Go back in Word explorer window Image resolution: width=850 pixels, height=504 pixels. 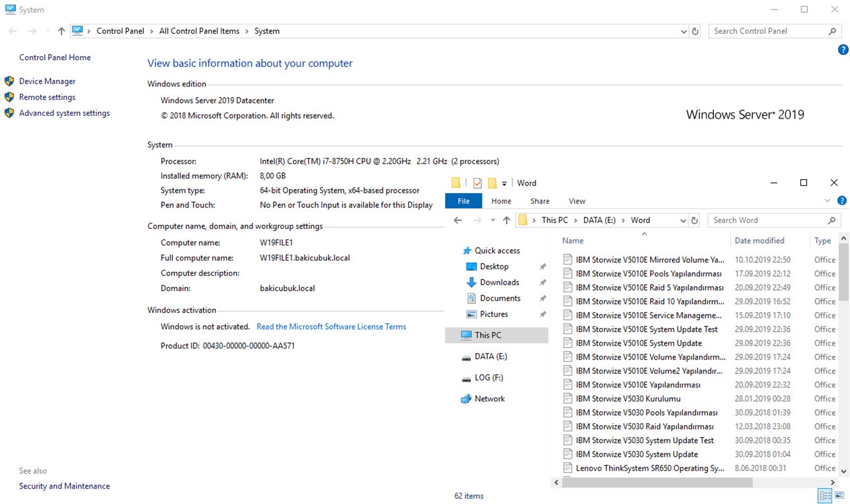pyautogui.click(x=458, y=220)
